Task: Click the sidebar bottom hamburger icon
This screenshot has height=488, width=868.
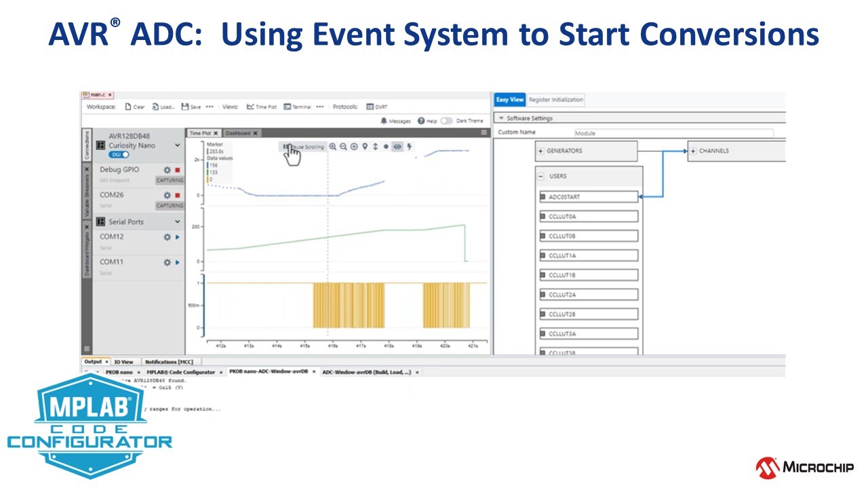Action: tap(87, 348)
